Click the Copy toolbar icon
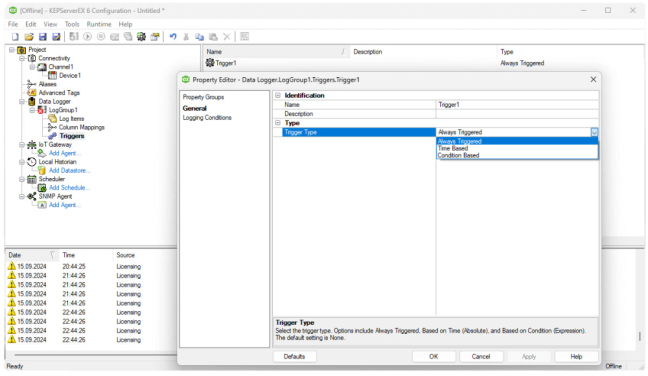This screenshot has height=376, width=648. click(x=200, y=37)
